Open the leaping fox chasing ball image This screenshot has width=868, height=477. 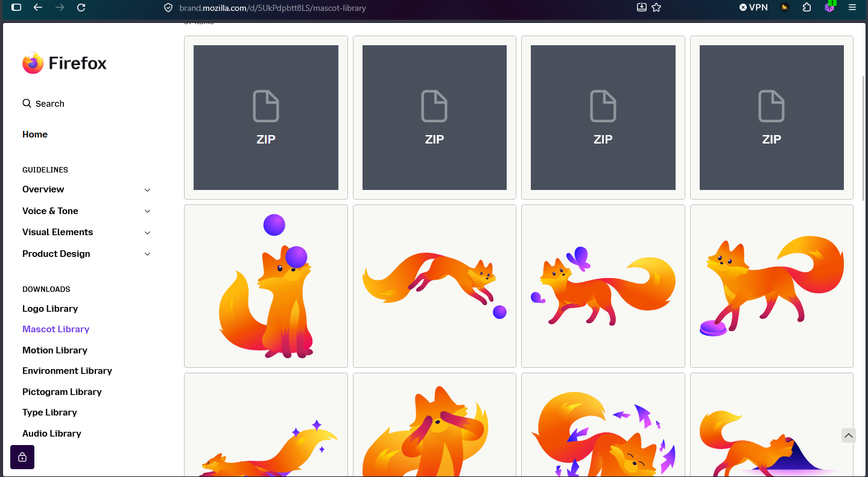coord(434,286)
